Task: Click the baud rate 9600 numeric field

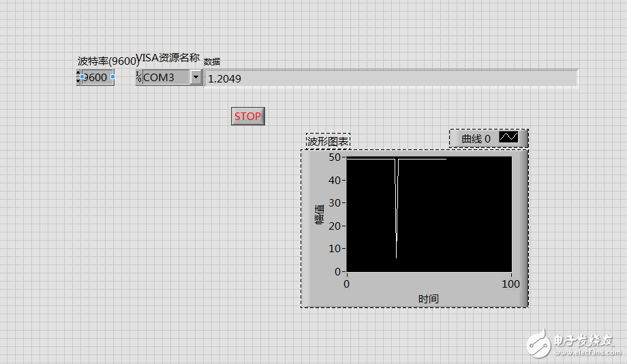Action: coord(97,77)
